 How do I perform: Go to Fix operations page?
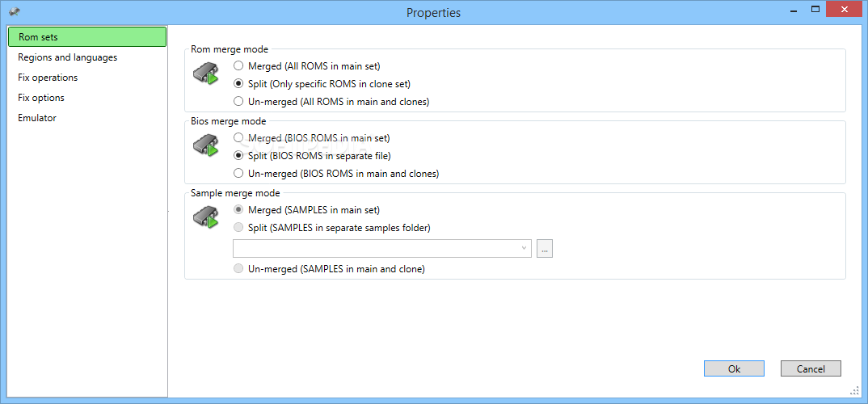[x=87, y=78]
